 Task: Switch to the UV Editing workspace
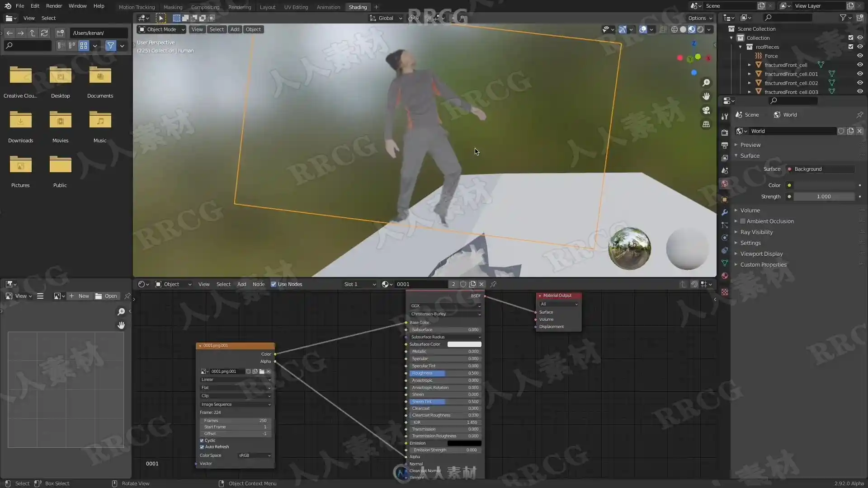point(296,7)
